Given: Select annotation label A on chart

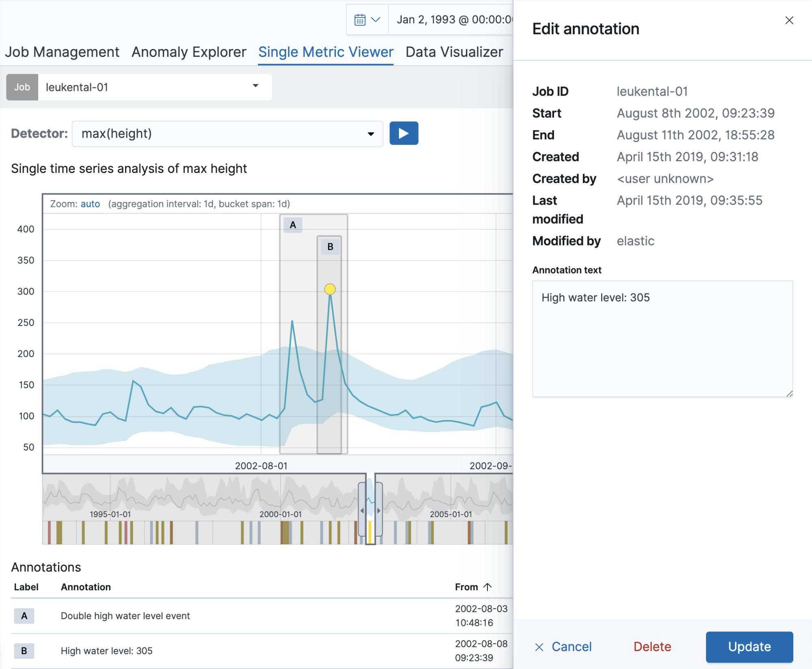Looking at the screenshot, I should click(293, 225).
